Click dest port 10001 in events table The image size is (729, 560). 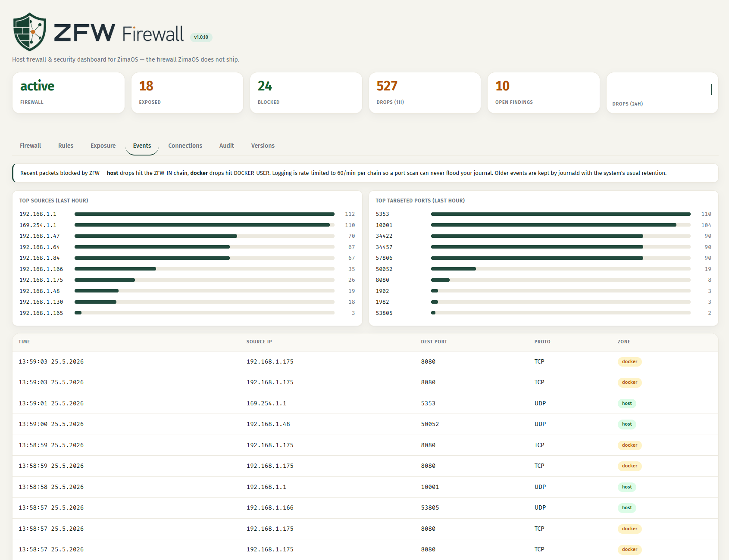[430, 487]
